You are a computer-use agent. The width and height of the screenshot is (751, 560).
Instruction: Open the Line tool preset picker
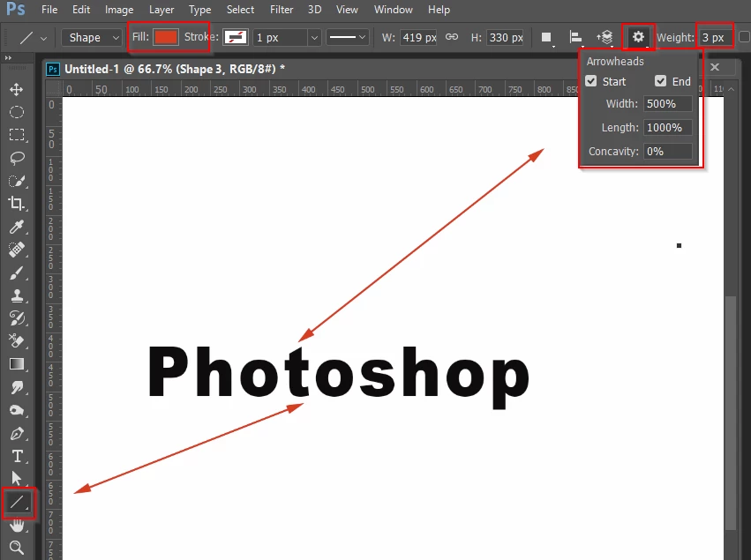pyautogui.click(x=33, y=37)
